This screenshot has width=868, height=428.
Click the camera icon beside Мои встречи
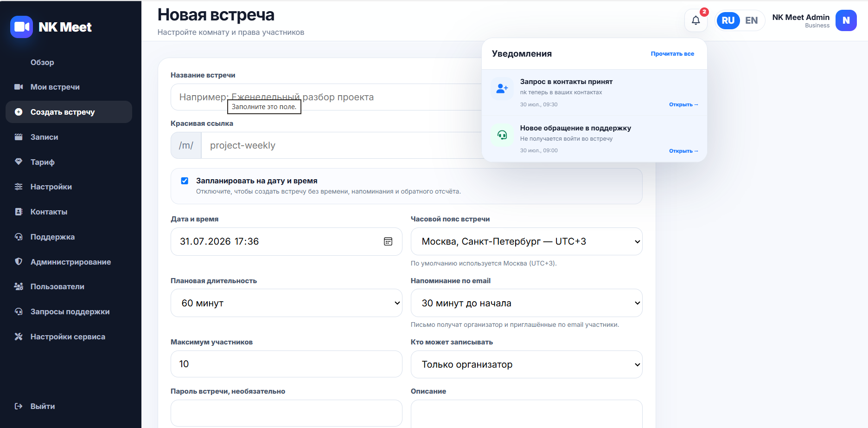coord(19,87)
